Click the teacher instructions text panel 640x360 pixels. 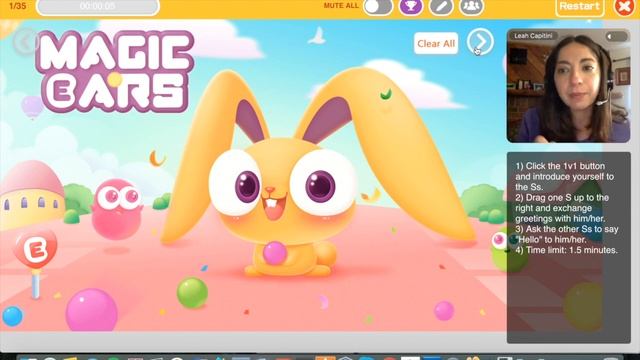pyautogui.click(x=569, y=248)
